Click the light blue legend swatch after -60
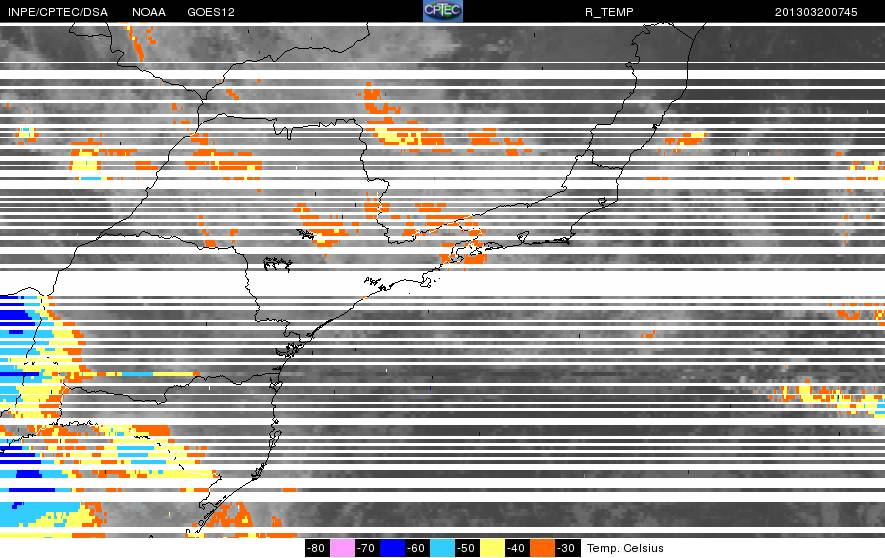Viewport: 885px width, 558px height. tap(442, 548)
